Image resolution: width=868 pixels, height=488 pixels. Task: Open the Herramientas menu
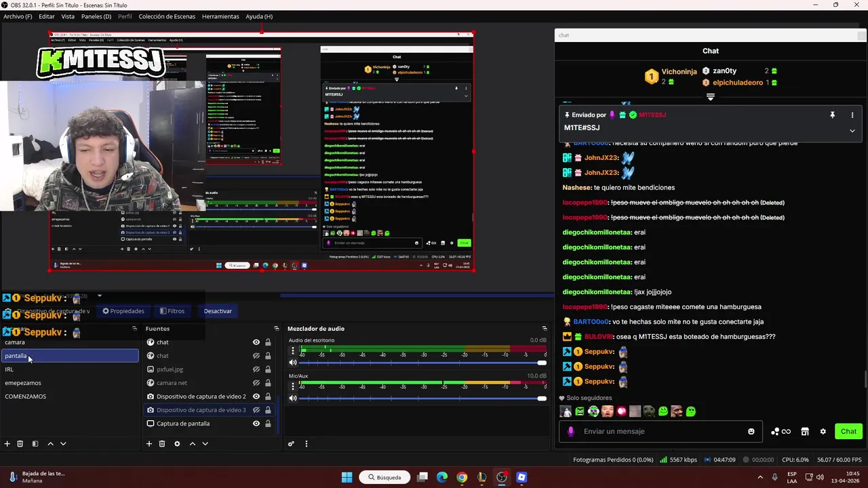(220, 16)
